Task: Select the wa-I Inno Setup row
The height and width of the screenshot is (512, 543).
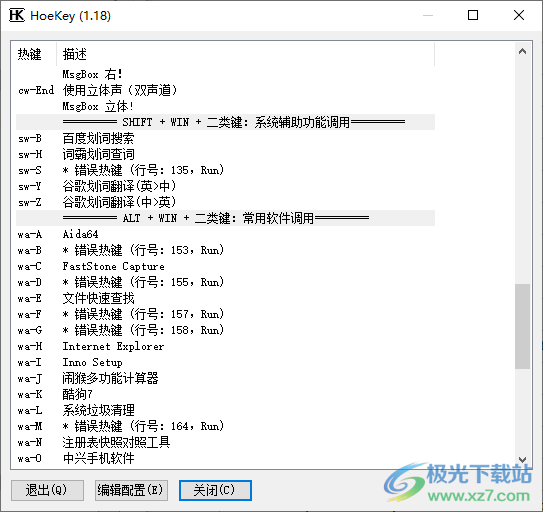Action: coord(225,362)
